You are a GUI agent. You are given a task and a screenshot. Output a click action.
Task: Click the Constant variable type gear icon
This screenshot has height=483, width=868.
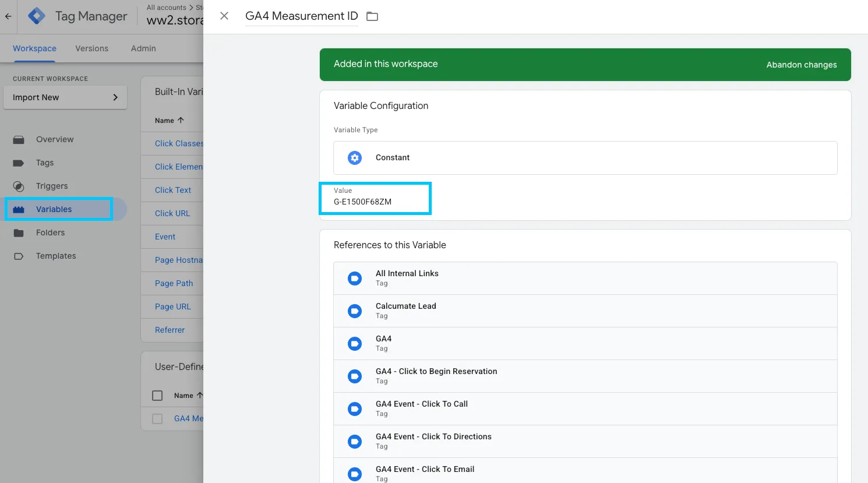pyautogui.click(x=355, y=158)
